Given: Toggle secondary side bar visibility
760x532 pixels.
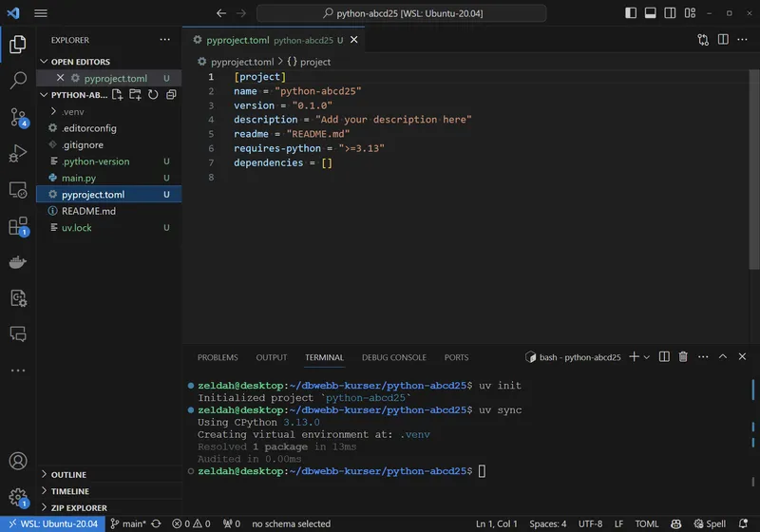Looking at the screenshot, I should 670,13.
